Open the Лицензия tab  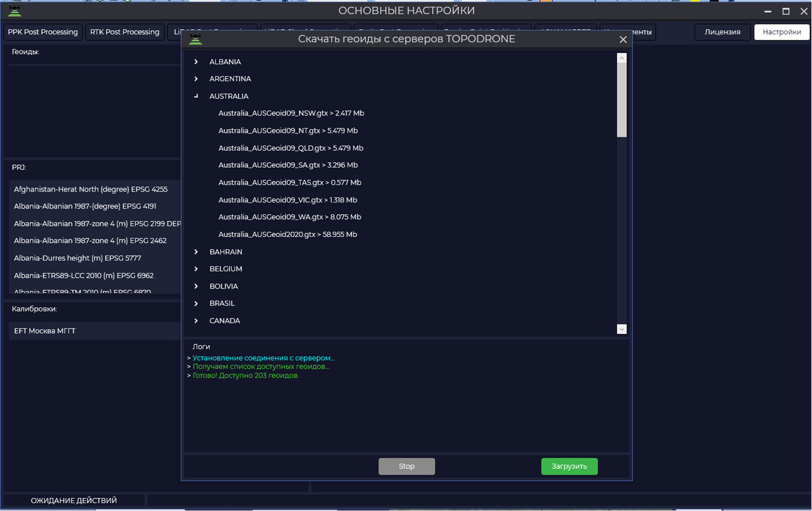point(722,32)
